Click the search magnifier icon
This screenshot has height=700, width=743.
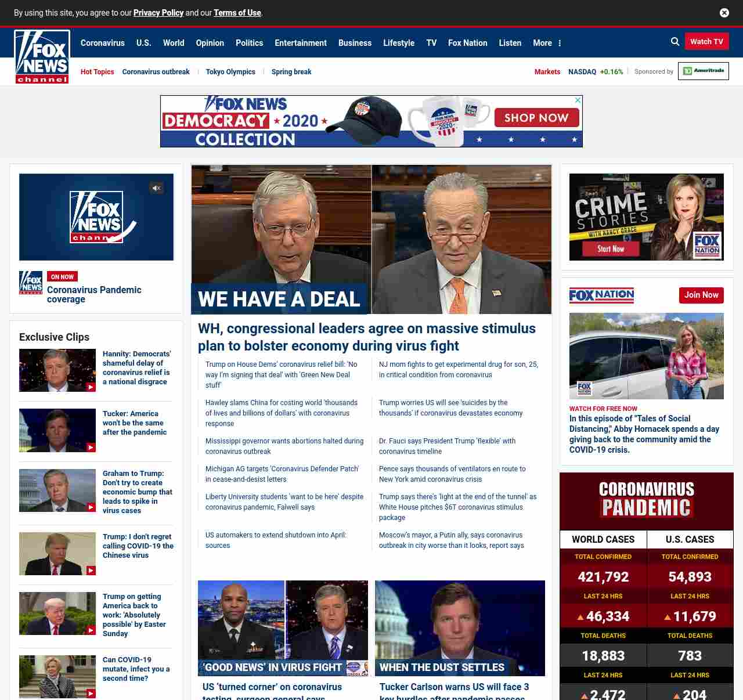675,42
